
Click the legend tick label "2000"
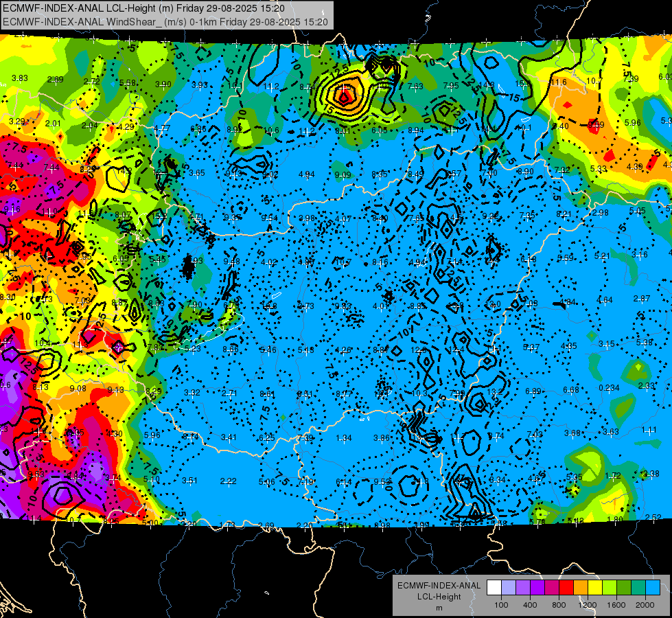click(x=645, y=605)
